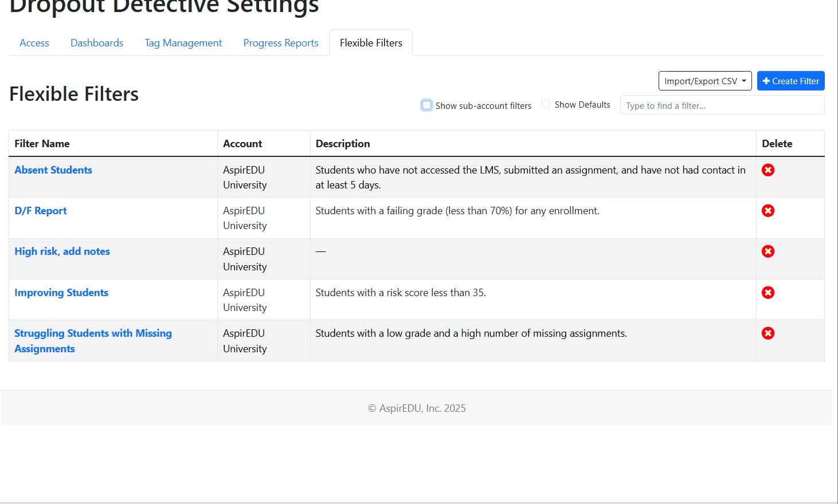This screenshot has height=504, width=838.
Task: Open the Tag Management tab
Action: (x=183, y=43)
